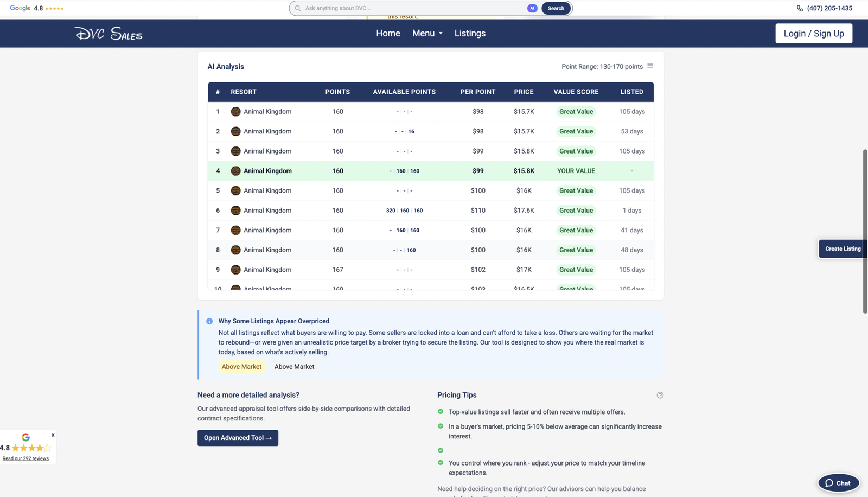Click 167 points in row 9
This screenshot has width=868, height=497.
[x=337, y=270]
